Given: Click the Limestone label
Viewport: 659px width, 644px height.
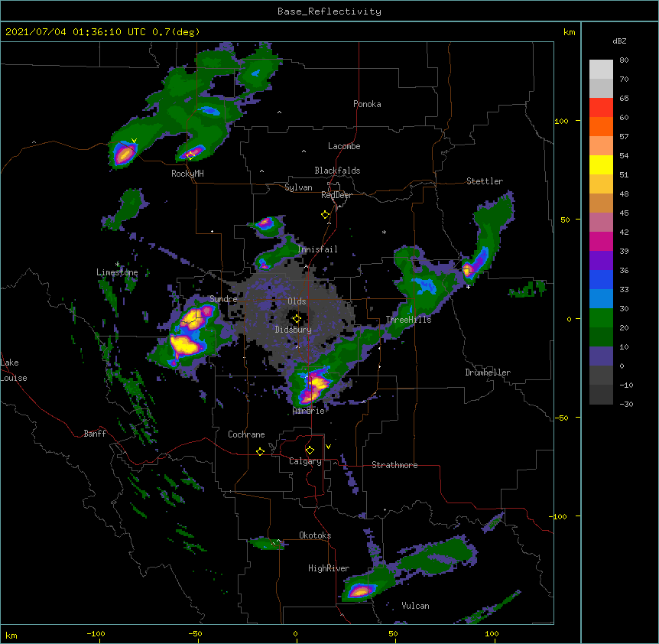Looking at the screenshot, I should coord(117,272).
